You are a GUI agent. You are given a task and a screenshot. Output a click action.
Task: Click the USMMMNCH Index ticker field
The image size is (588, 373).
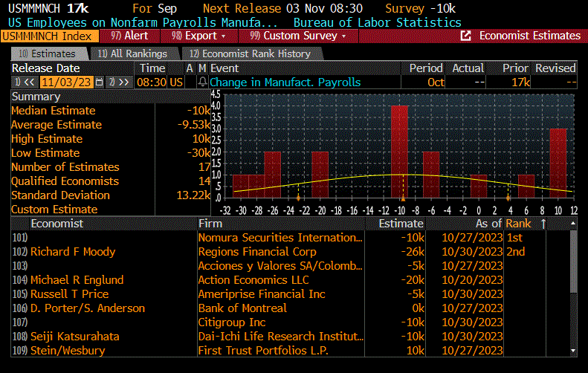pos(50,36)
